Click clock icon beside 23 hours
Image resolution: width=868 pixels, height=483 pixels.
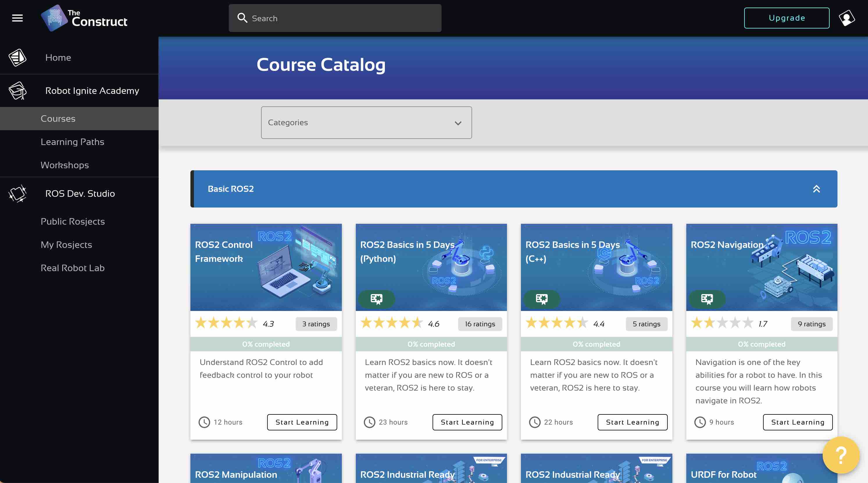[370, 422]
